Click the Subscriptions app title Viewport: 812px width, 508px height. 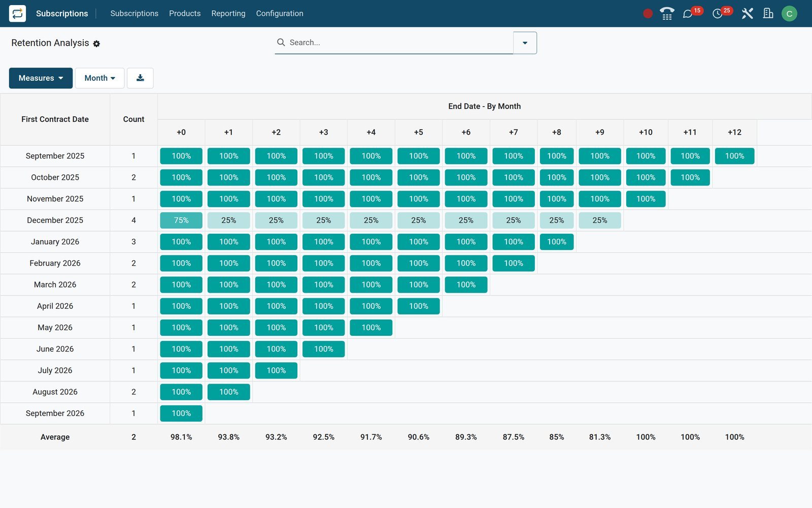[x=62, y=13]
